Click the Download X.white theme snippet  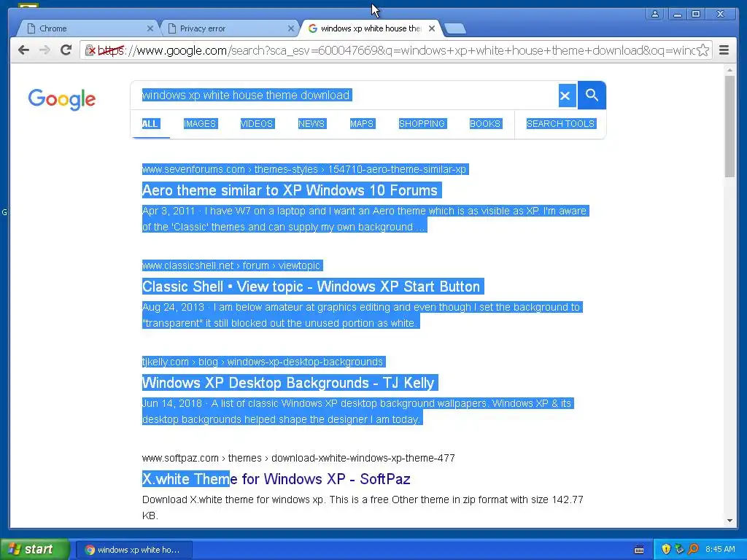tap(363, 507)
